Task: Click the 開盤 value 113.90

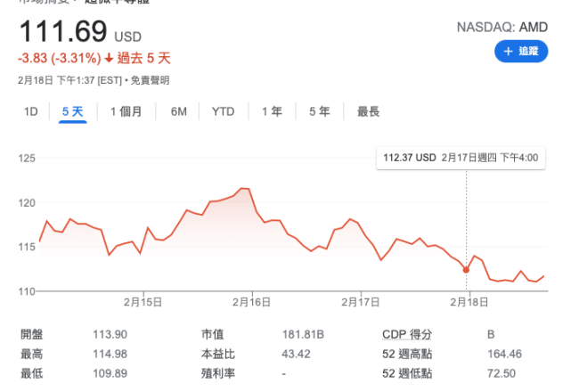Action: (x=110, y=334)
